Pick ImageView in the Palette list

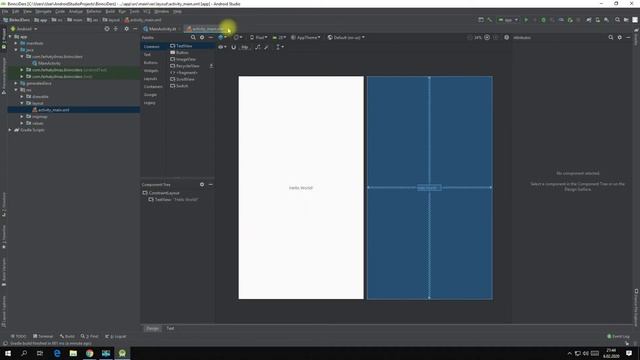183,59
